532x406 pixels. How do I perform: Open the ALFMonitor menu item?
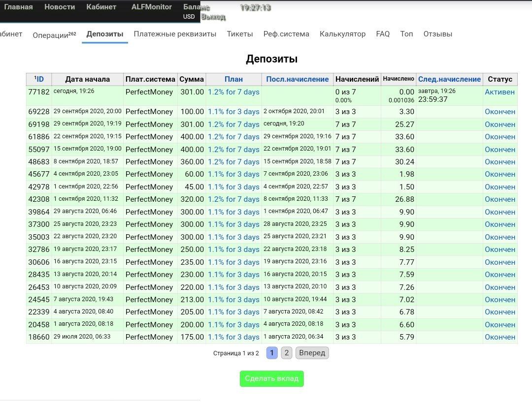tap(151, 7)
